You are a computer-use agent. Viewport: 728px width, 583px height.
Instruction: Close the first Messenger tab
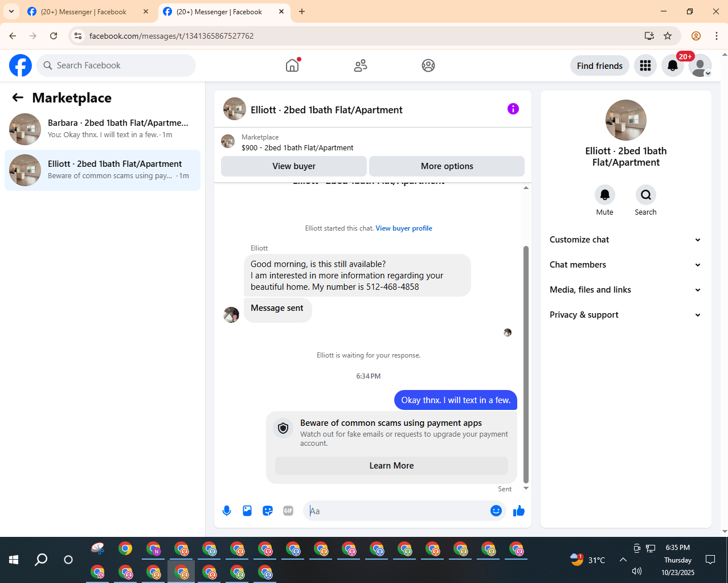(x=146, y=11)
